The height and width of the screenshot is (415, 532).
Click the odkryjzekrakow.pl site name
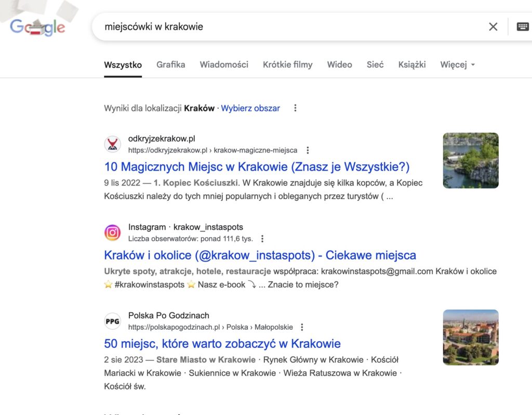162,138
